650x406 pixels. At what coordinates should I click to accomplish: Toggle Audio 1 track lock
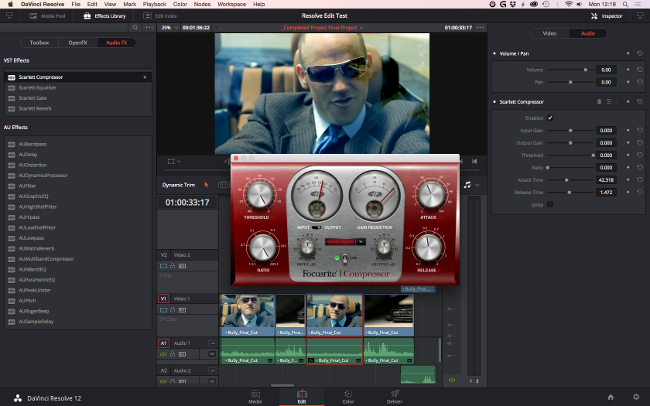click(x=172, y=354)
